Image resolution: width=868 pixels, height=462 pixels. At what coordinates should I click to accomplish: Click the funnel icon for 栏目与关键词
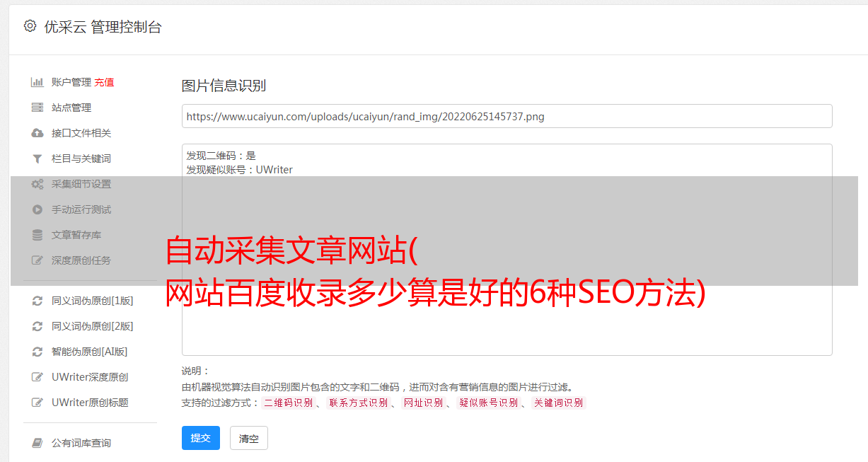pyautogui.click(x=37, y=158)
